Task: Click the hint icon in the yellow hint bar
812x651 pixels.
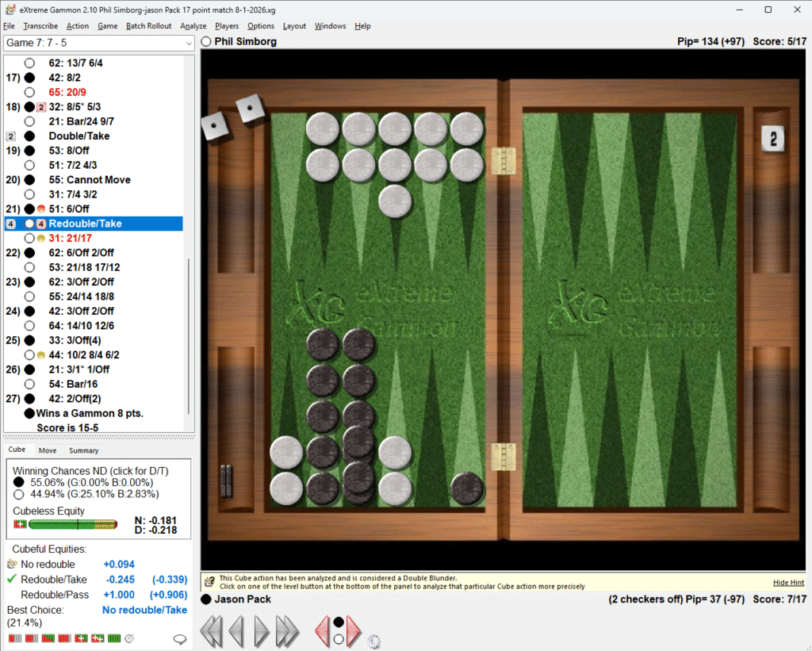Action: tap(209, 581)
